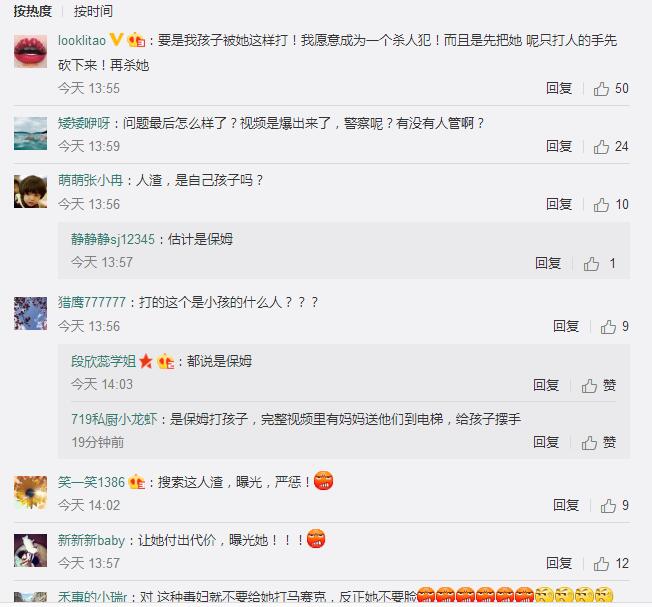Click 笑一笑1386's sunflower avatar
This screenshot has height=607, width=652.
coord(30,493)
